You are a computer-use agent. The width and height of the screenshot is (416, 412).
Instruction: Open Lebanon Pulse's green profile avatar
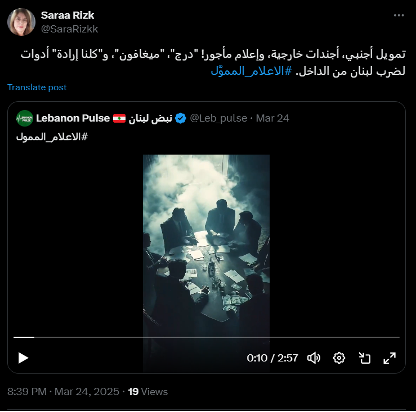coord(25,118)
